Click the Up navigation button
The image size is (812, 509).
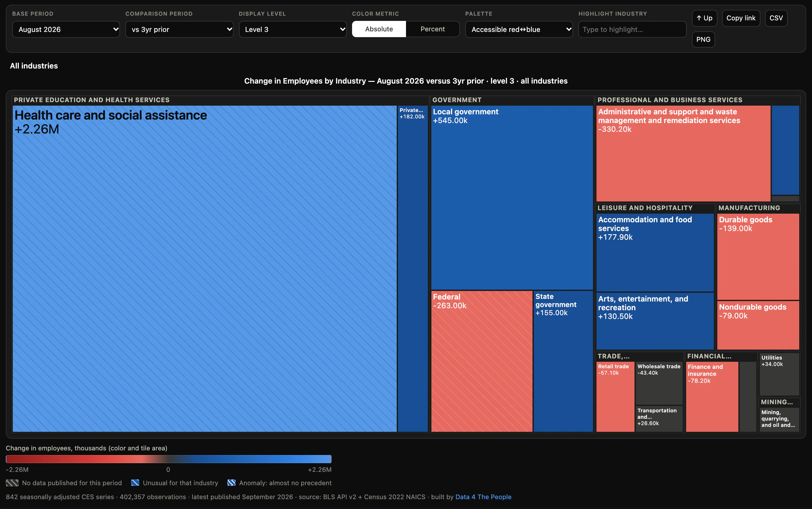(704, 18)
